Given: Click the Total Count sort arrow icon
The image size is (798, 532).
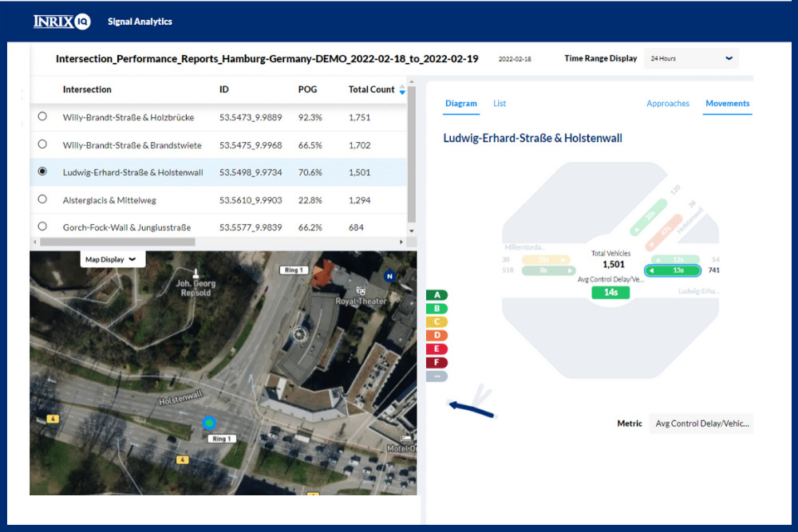Looking at the screenshot, I should (402, 91).
